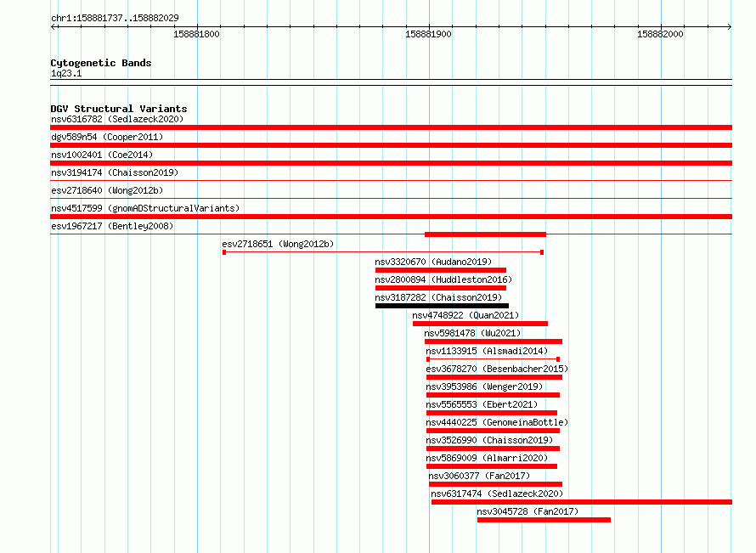Click the Cytogenetic Bands track title
The width and height of the screenshot is (756, 553).
click(x=101, y=63)
